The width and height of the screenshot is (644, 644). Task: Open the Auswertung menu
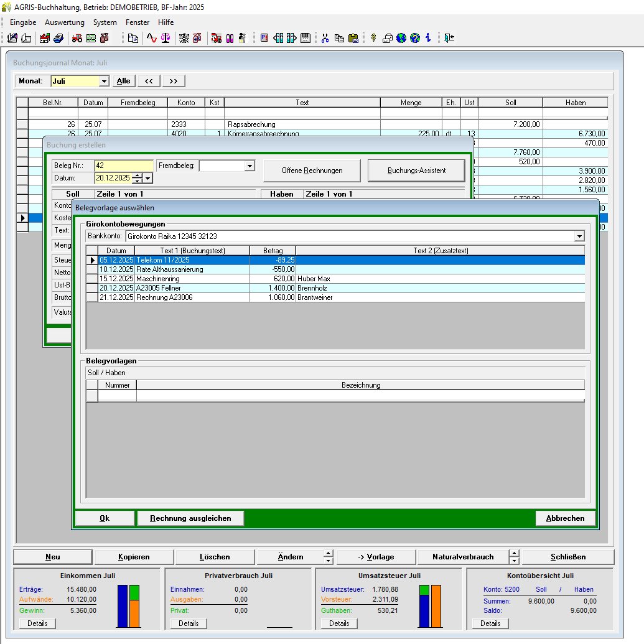click(x=64, y=22)
